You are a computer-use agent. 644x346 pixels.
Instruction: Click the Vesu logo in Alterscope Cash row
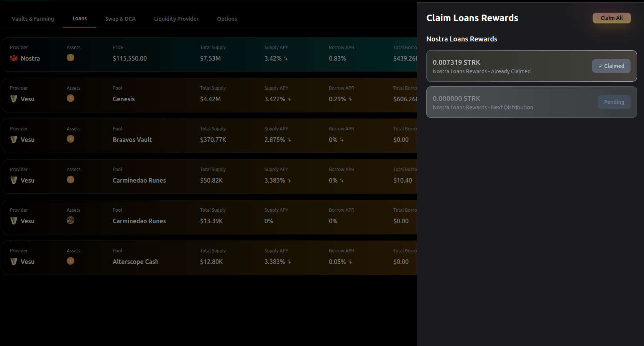point(14,262)
